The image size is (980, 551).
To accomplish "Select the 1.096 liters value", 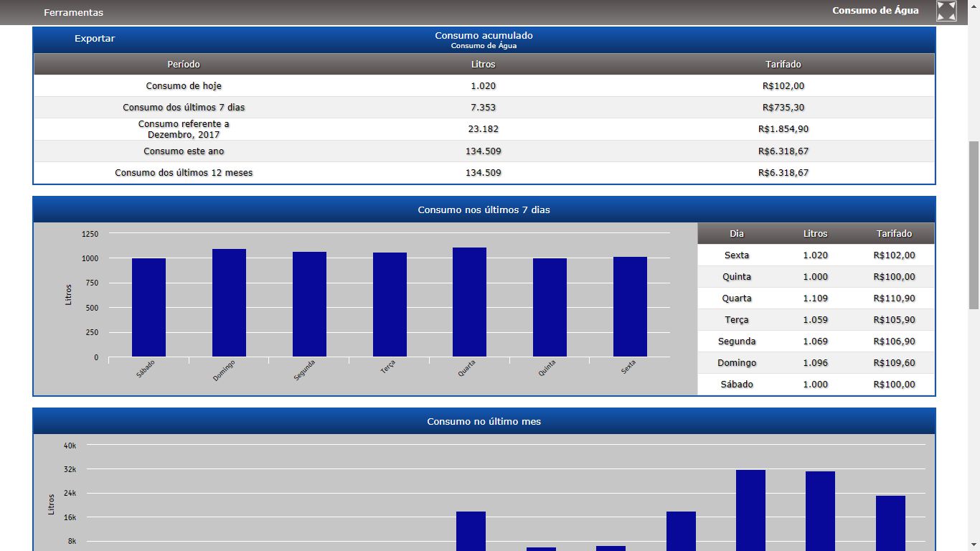I will click(816, 363).
